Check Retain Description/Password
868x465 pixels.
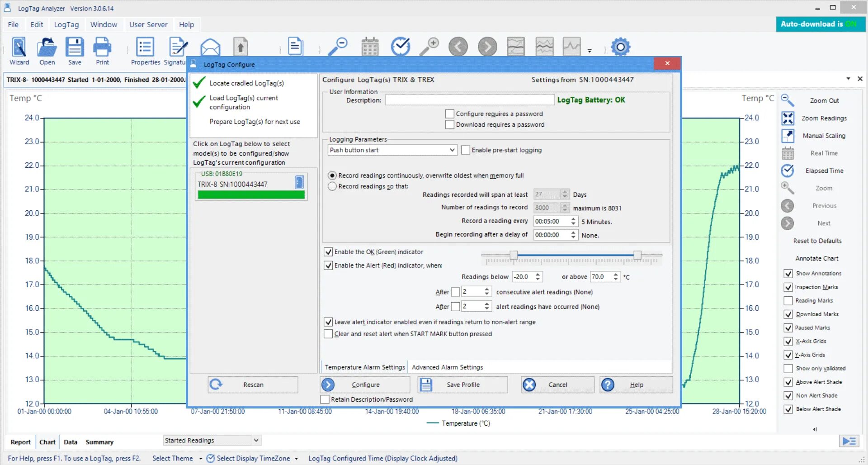pyautogui.click(x=325, y=399)
